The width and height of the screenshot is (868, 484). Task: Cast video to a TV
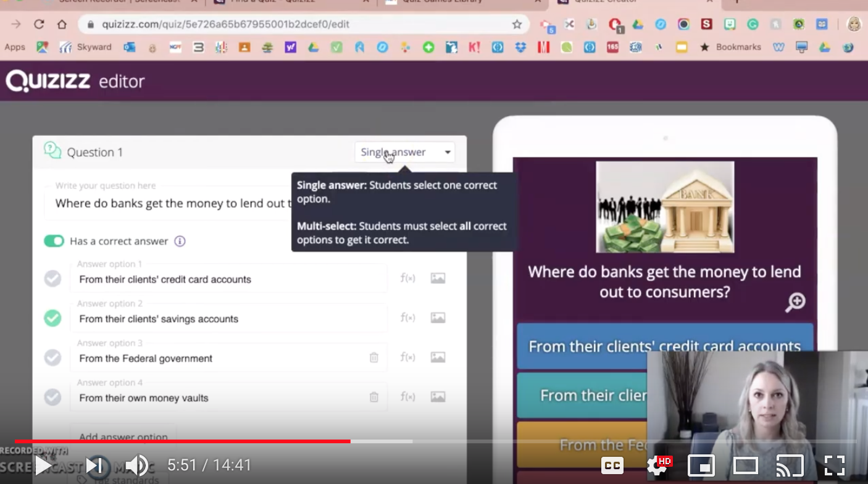click(x=790, y=465)
